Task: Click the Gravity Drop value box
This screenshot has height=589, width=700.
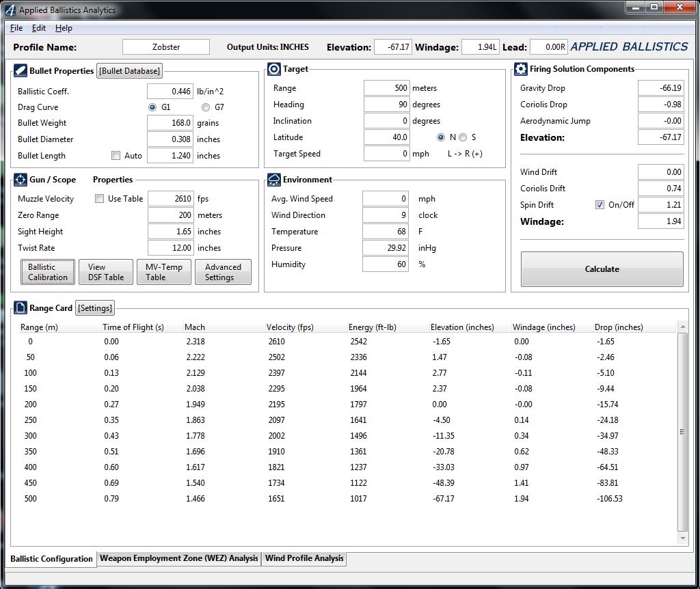Action: (661, 88)
